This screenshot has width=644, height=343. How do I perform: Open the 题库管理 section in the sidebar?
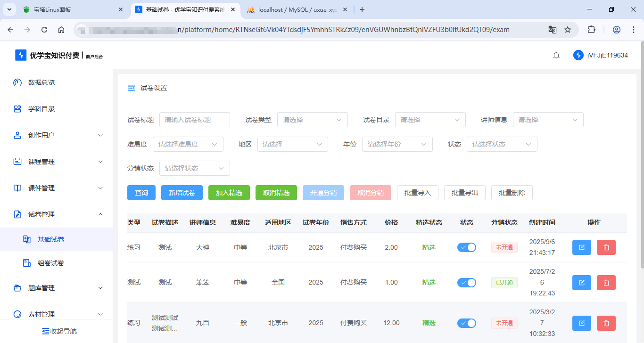41,287
